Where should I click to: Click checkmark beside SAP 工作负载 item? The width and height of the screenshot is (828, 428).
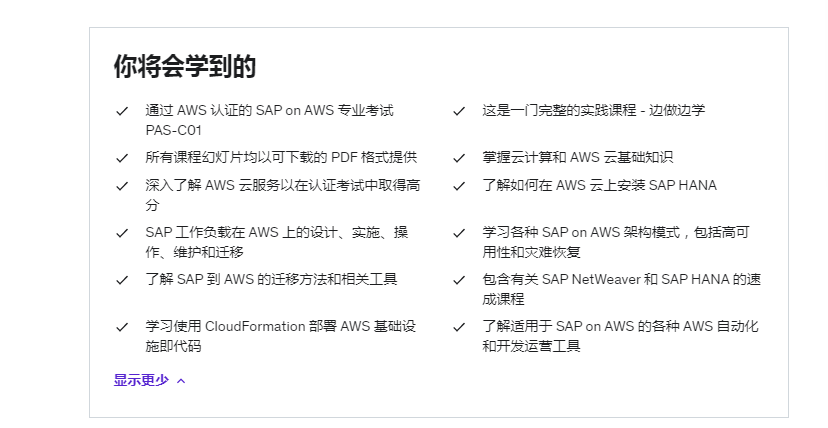click(x=122, y=233)
